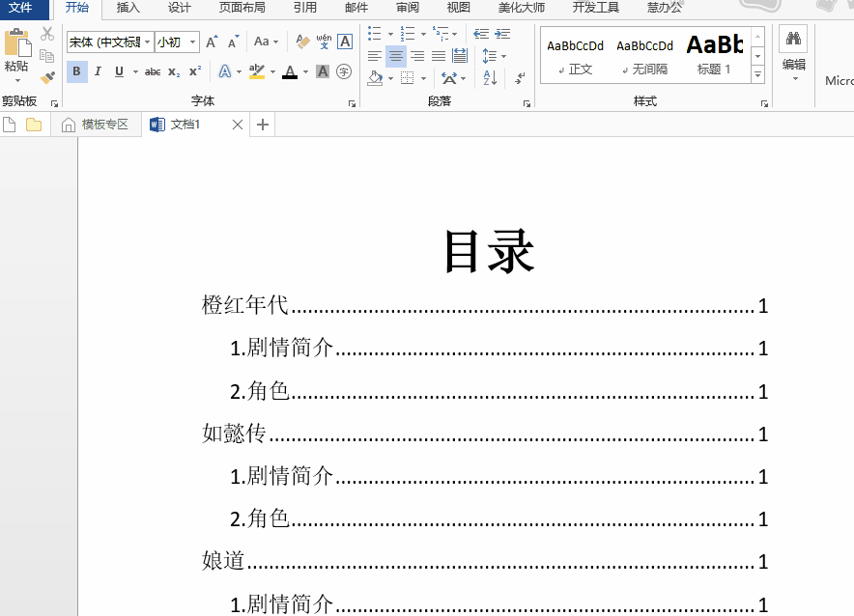The height and width of the screenshot is (616, 854).
Task: Open new blank document icon in tab bar
Action: click(x=10, y=125)
